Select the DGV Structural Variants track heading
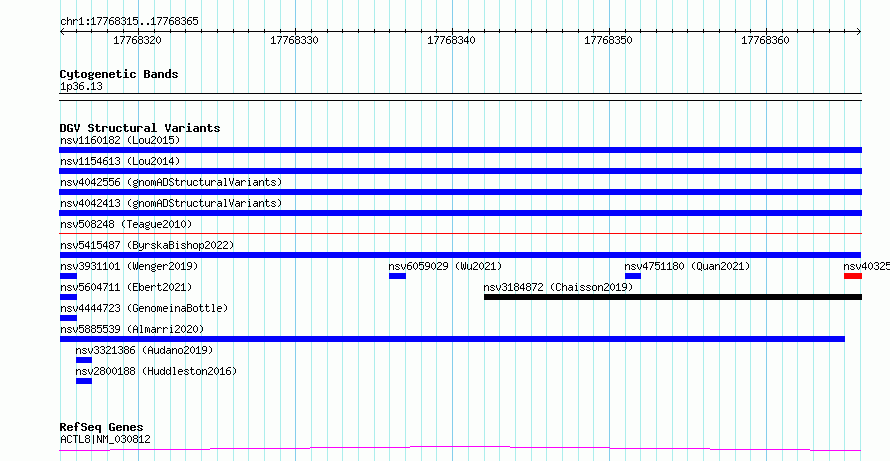890x461 pixels. tap(140, 128)
